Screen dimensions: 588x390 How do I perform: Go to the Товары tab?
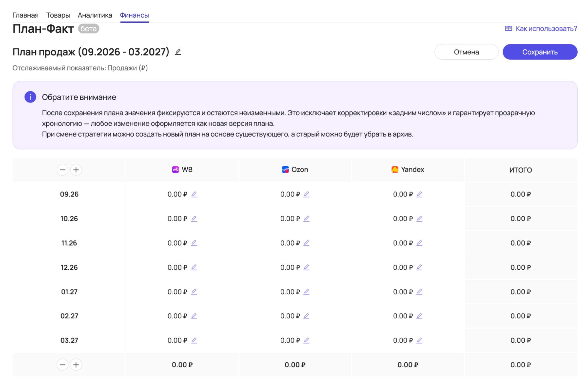click(58, 15)
